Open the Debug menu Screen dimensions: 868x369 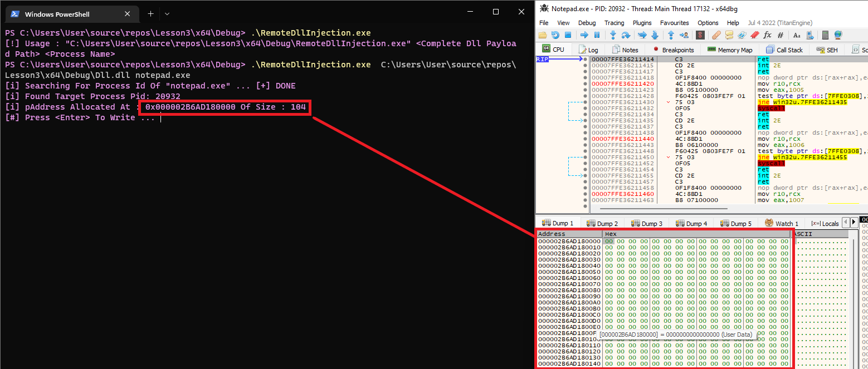[x=587, y=23]
